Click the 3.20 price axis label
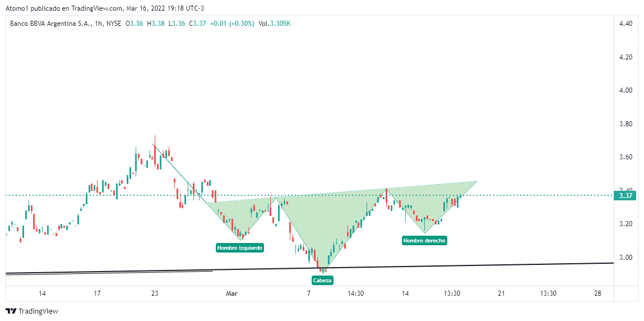 625,224
